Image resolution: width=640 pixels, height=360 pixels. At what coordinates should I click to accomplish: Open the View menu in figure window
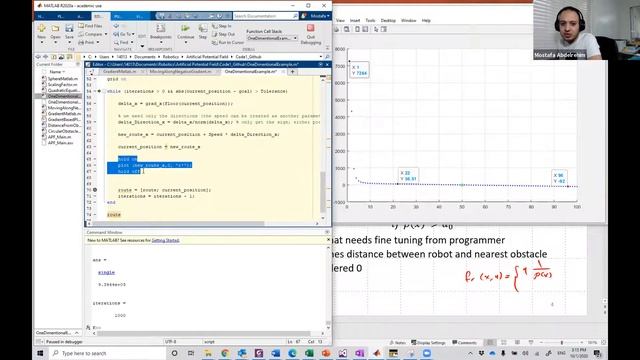[340, 20]
